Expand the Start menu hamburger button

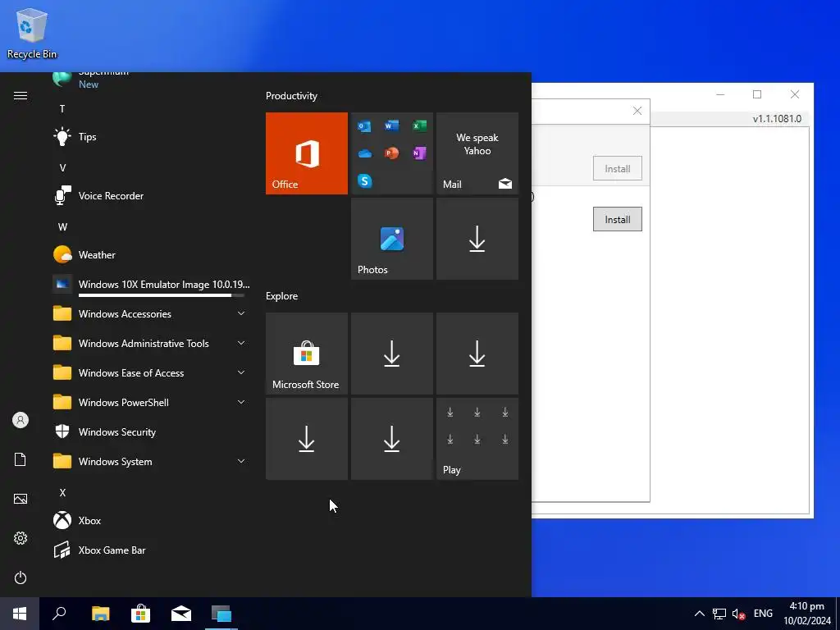(x=21, y=95)
